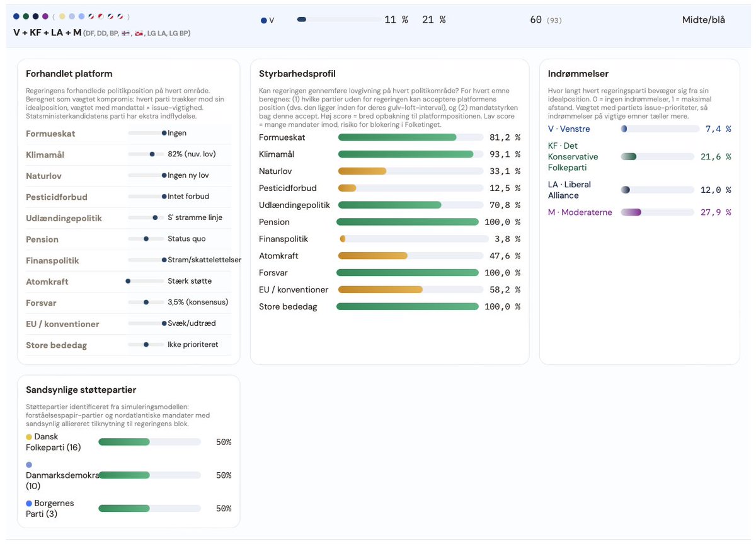
Task: Open the Sandsynlige støttepartier heading
Action: [81, 390]
